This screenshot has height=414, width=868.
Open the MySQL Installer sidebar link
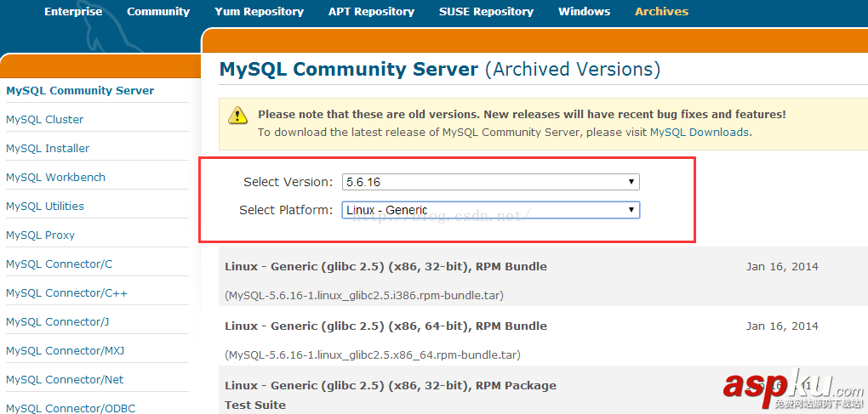point(48,149)
